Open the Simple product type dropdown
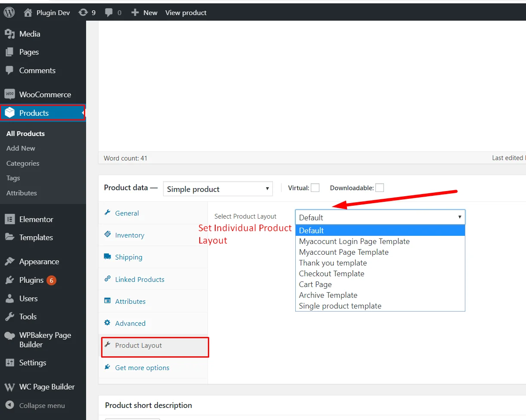This screenshot has height=420, width=526. tap(218, 189)
